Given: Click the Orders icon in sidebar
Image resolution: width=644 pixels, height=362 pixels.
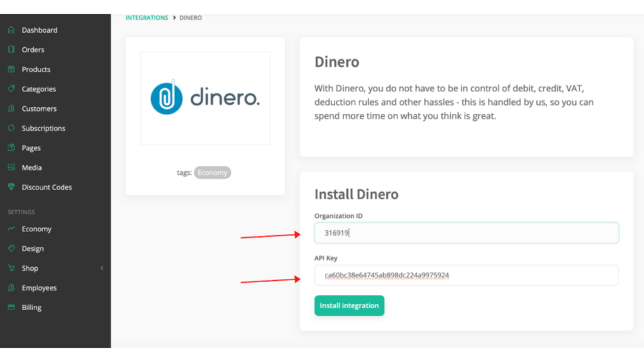Looking at the screenshot, I should pos(11,49).
